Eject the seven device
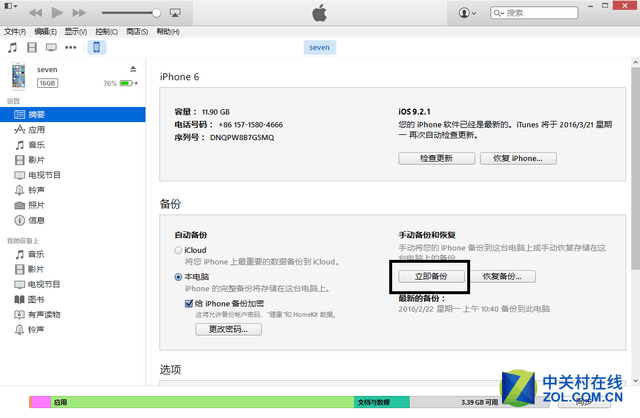This screenshot has height=418, width=640. click(133, 69)
